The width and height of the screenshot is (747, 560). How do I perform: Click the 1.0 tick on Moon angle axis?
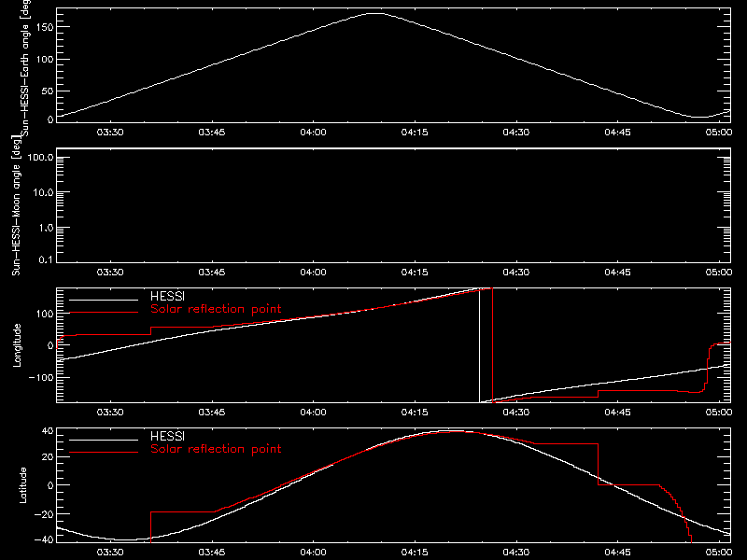pyautogui.click(x=46, y=228)
